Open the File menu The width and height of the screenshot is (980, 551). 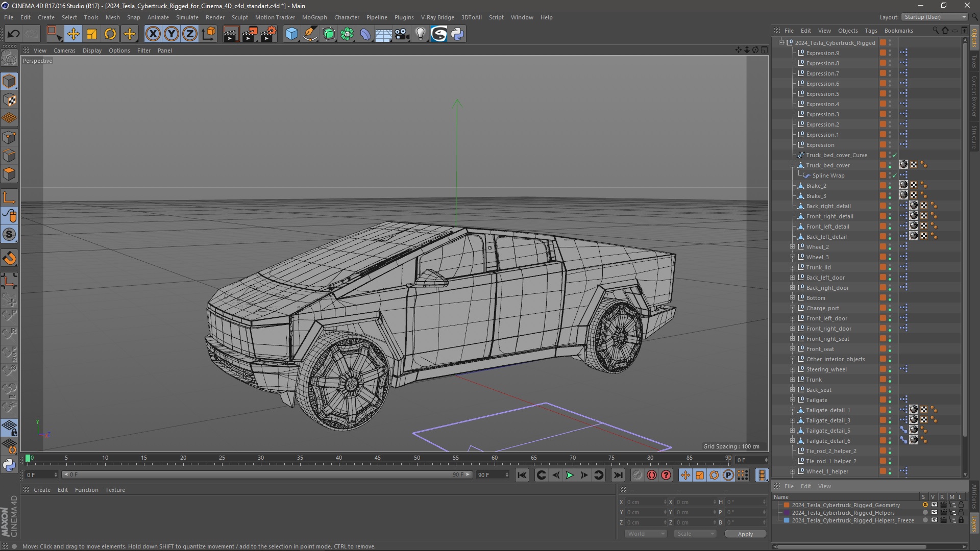click(9, 17)
